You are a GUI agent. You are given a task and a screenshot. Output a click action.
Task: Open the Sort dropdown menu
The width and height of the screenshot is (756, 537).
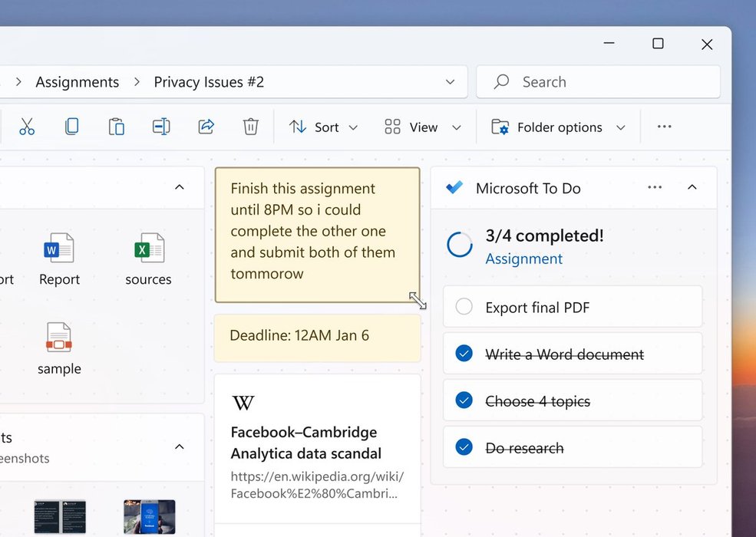click(x=323, y=127)
